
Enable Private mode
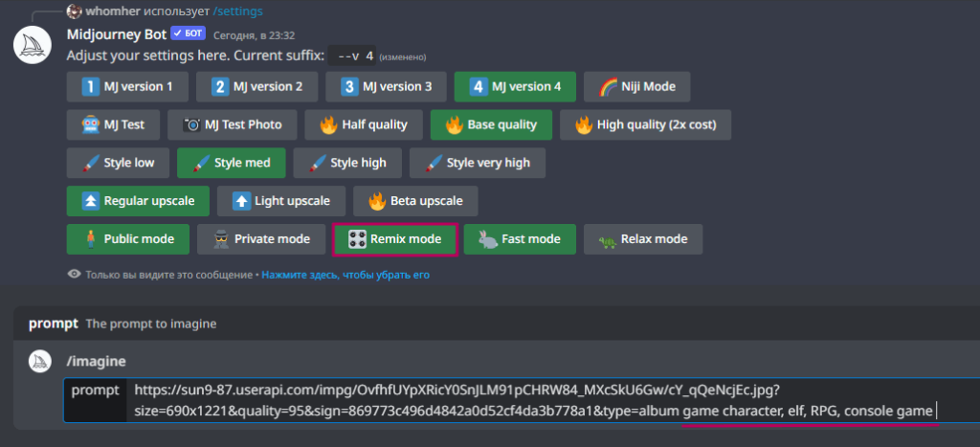click(261, 239)
